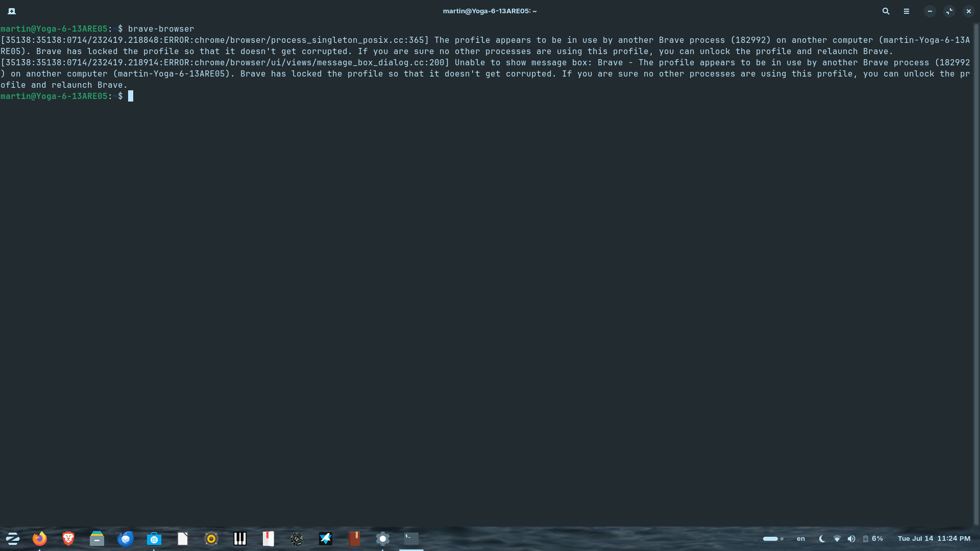Open the blue paper-plane app on black
The image size is (980, 551).
pyautogui.click(x=326, y=538)
